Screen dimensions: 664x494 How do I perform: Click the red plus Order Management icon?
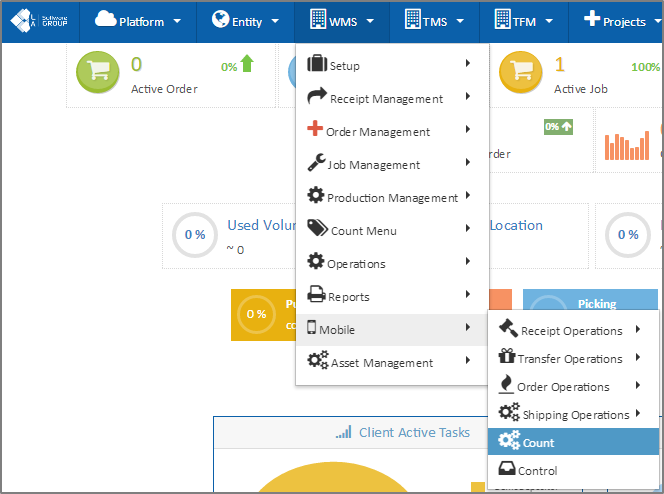pos(315,128)
